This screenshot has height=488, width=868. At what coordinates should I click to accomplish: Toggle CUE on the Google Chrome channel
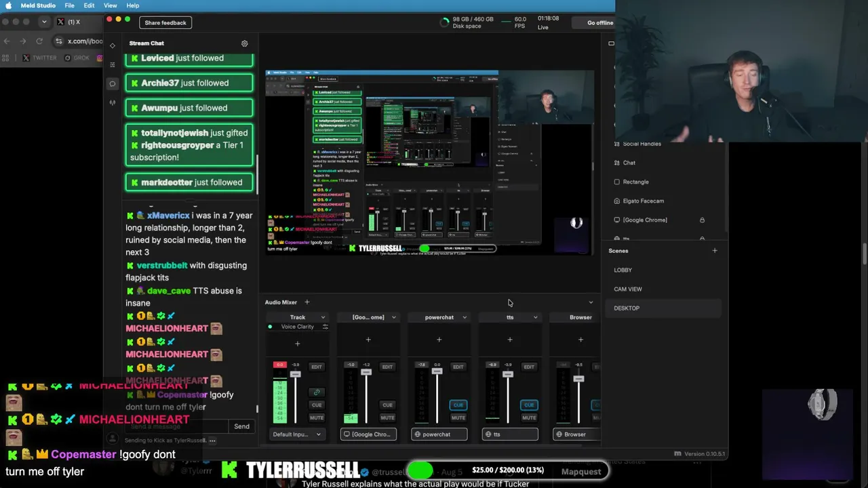point(387,405)
